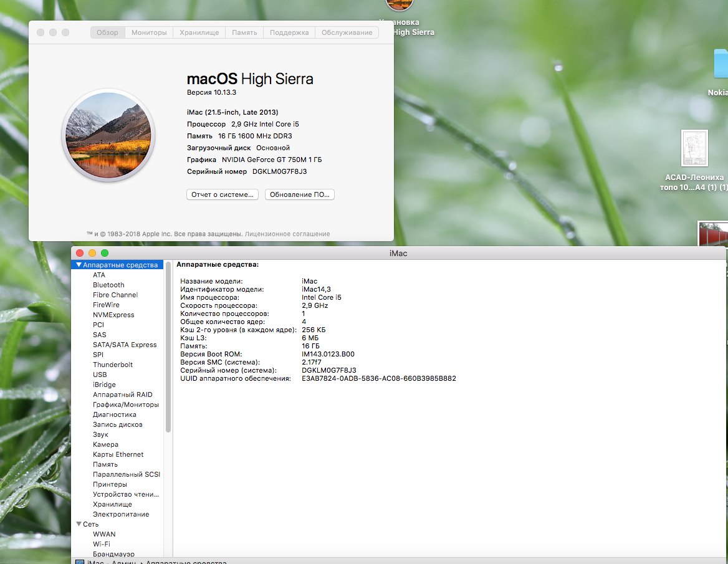This screenshot has height=564, width=728.
Task: Click the 256 КБ L2 cache value
Action: [314, 330]
